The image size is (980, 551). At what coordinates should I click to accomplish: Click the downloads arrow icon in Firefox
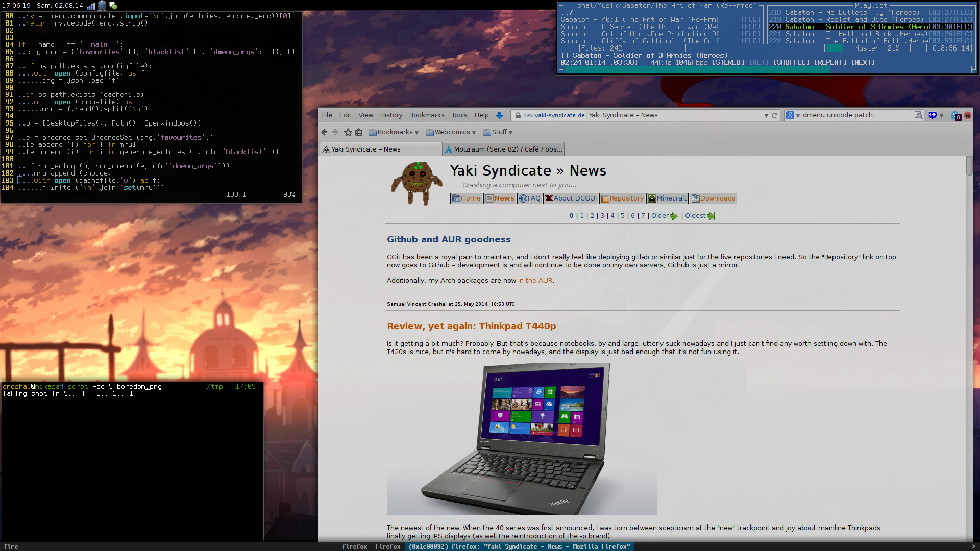pyautogui.click(x=500, y=115)
